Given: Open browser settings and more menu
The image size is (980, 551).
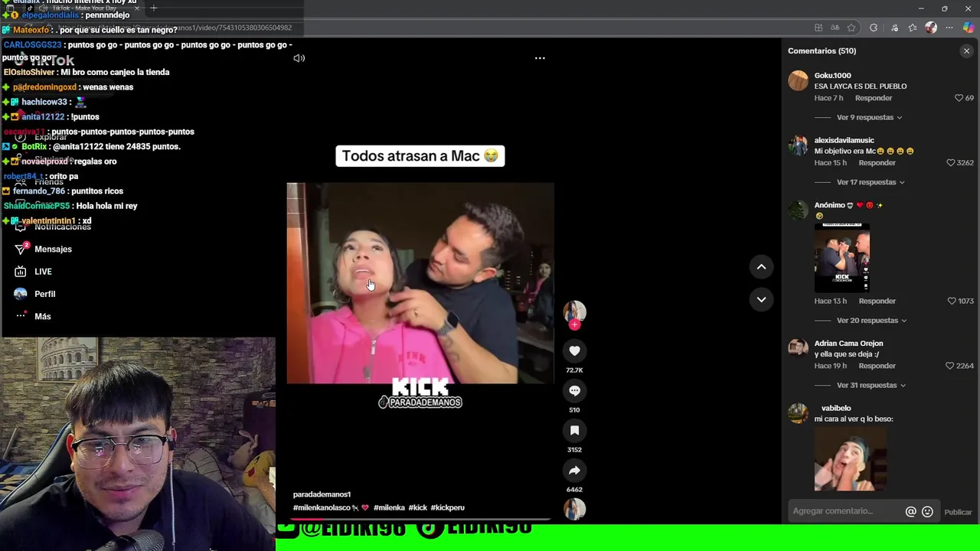Looking at the screenshot, I should point(949,28).
